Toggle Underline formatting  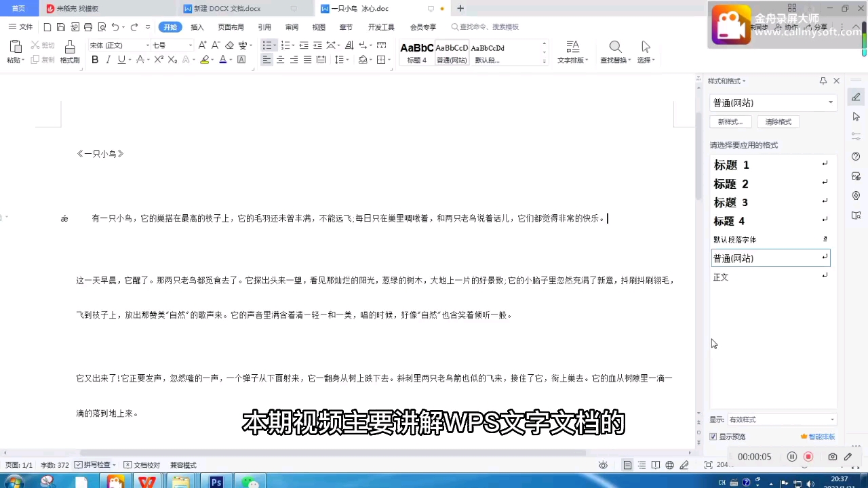[121, 60]
